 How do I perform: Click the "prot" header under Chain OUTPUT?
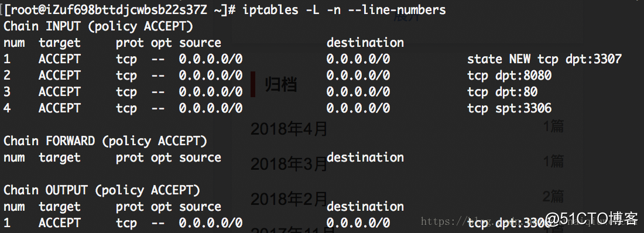tap(130, 207)
